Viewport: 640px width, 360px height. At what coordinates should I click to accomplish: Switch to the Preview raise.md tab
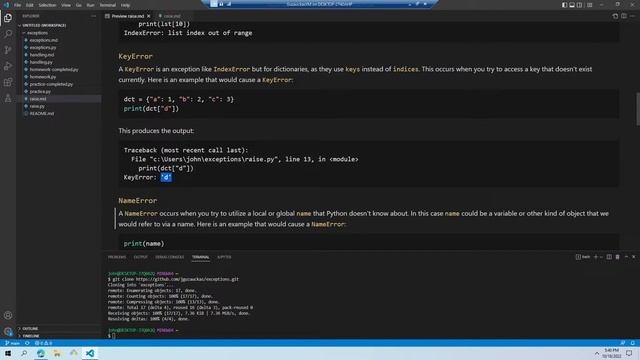[x=128, y=16]
